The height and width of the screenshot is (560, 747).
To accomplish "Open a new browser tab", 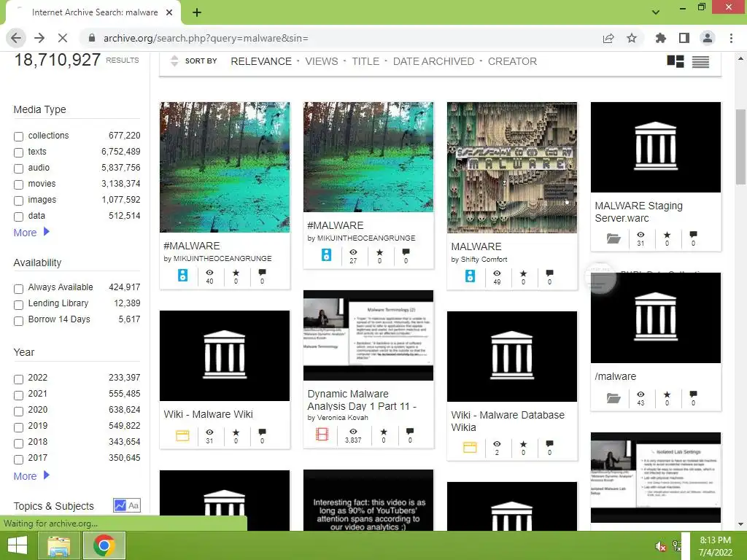I will pyautogui.click(x=197, y=12).
